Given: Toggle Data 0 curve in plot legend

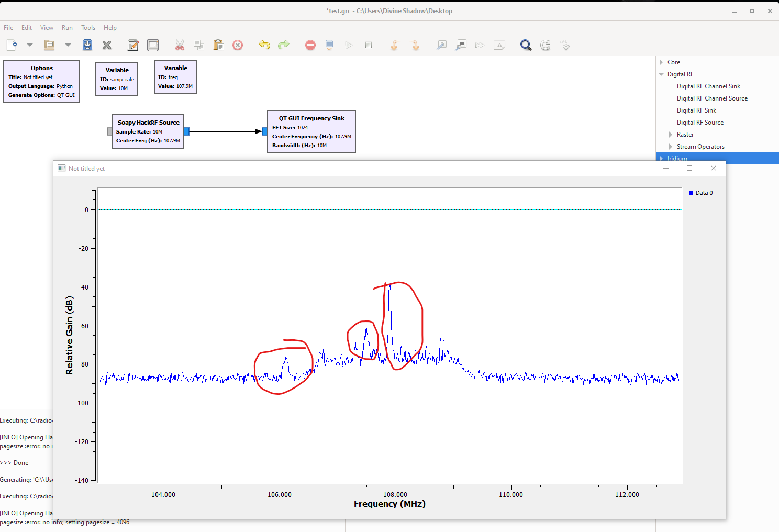Looking at the screenshot, I should coord(700,193).
